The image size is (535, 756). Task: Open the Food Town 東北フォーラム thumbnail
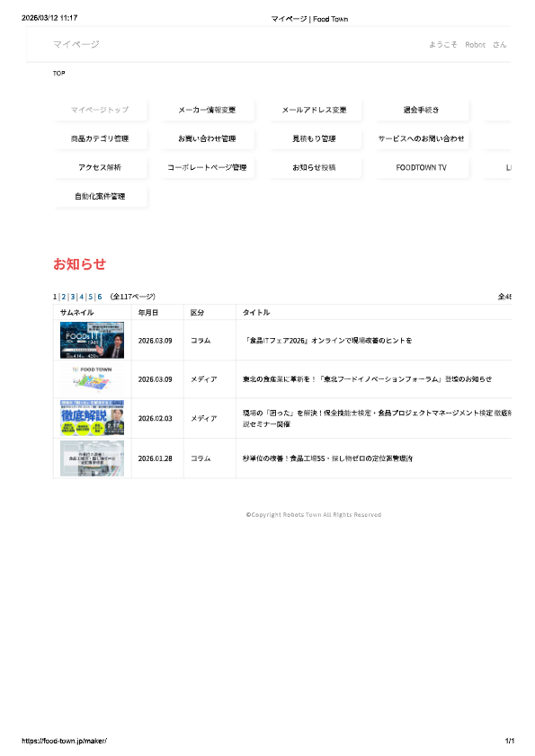[92, 379]
